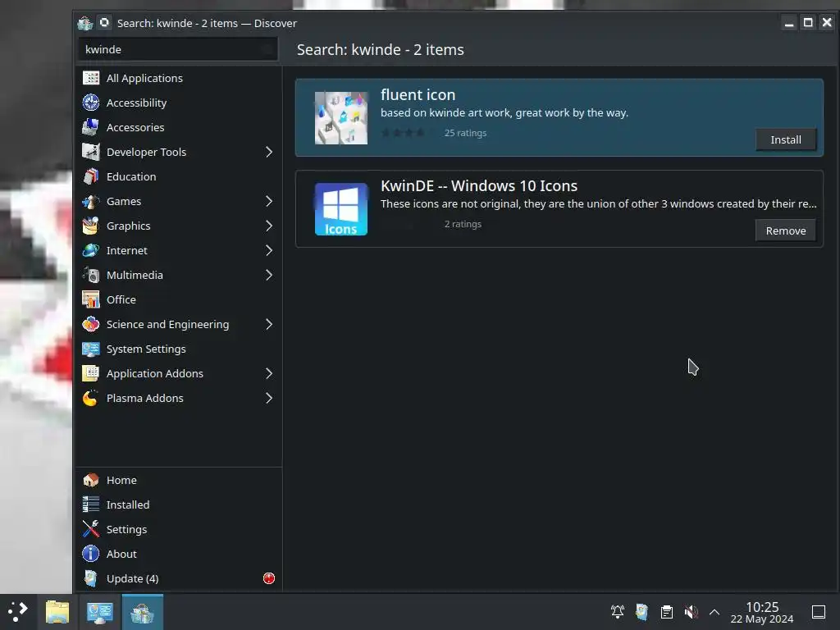
Task: Expand Science and Engineering subcategories
Action: tap(269, 324)
